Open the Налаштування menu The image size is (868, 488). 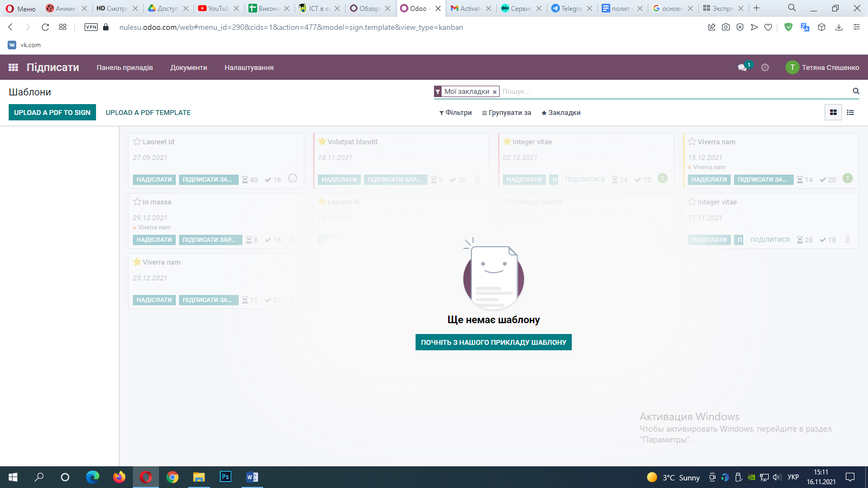pyautogui.click(x=249, y=68)
